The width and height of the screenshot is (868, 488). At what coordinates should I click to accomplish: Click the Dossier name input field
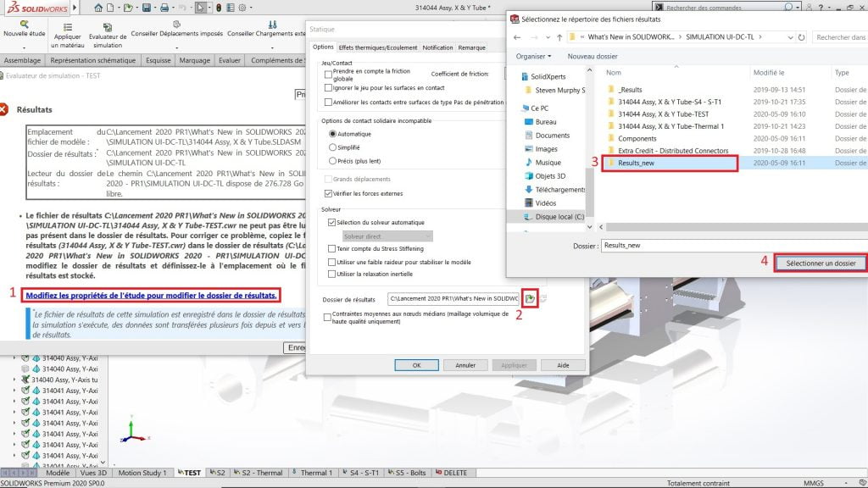coord(734,246)
